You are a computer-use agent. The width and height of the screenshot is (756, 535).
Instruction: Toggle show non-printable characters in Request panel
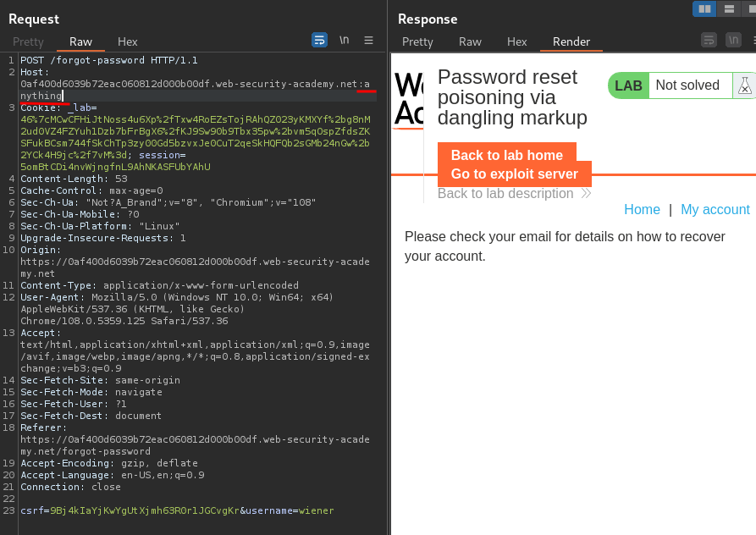(x=345, y=40)
